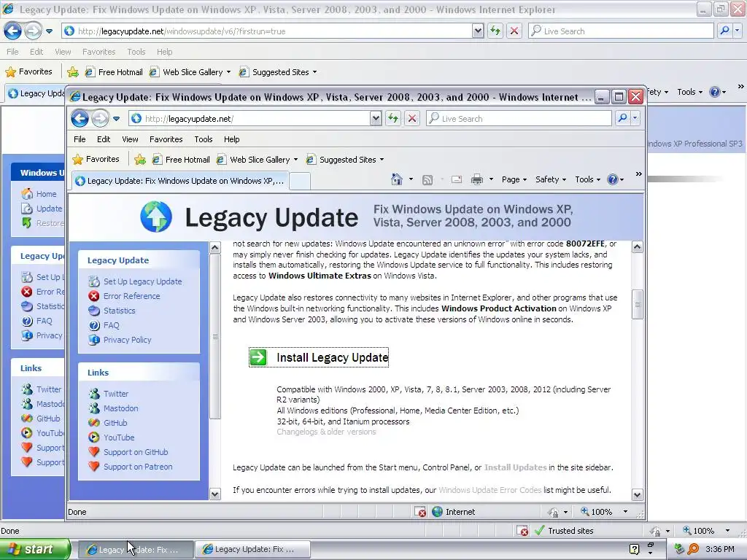Viewport: 747px width, 560px height.
Task: Click Home icon in front window command bar
Action: click(396, 179)
